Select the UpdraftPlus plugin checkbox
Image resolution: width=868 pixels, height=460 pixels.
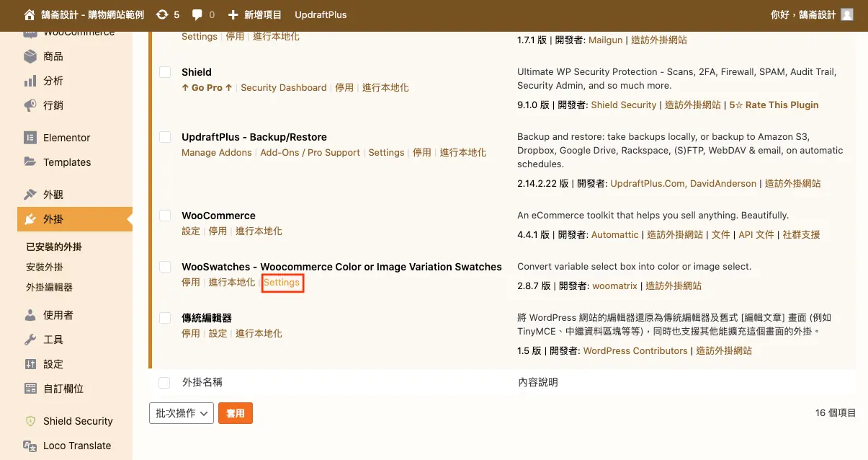165,137
